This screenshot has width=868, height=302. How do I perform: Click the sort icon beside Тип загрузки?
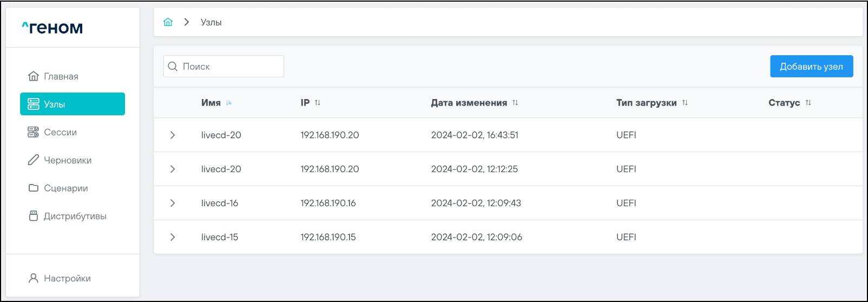click(685, 103)
